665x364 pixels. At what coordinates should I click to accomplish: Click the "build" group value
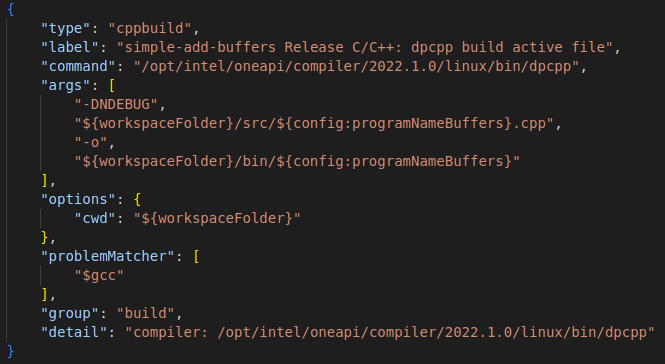pos(146,314)
